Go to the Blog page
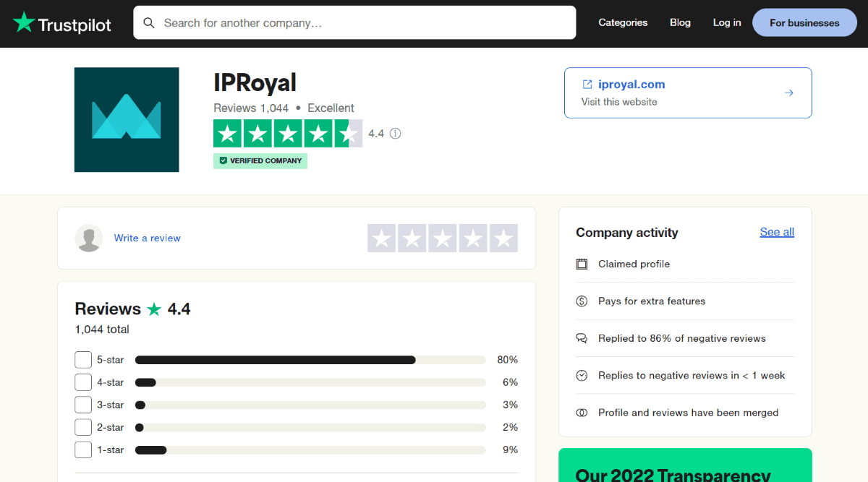 pos(680,22)
